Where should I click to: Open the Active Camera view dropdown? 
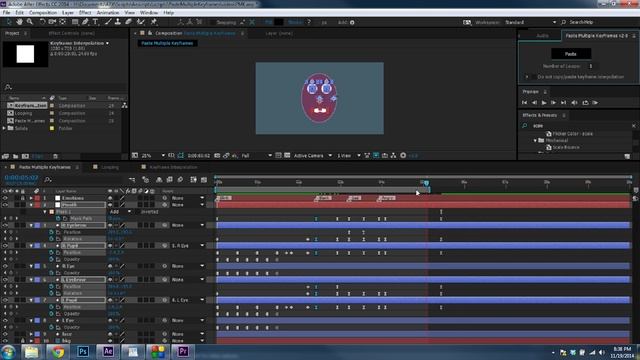click(313, 156)
